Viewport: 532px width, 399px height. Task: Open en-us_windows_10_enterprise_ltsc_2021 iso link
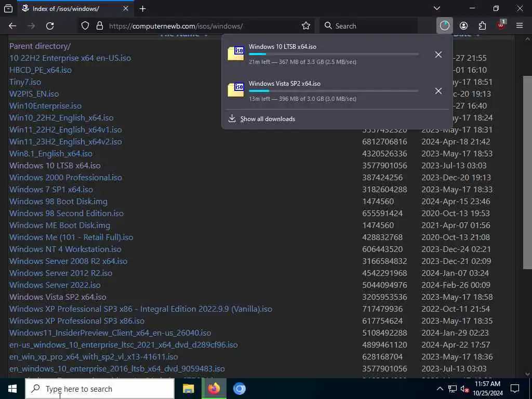tap(124, 345)
